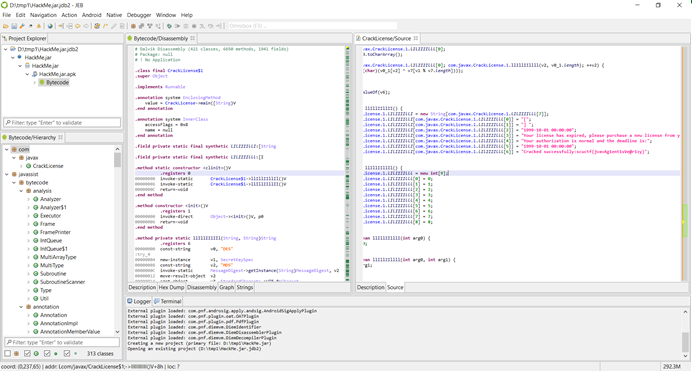The image size is (692, 371).
Task: Click the "313 classes" count label
Action: pyautogui.click(x=100, y=353)
